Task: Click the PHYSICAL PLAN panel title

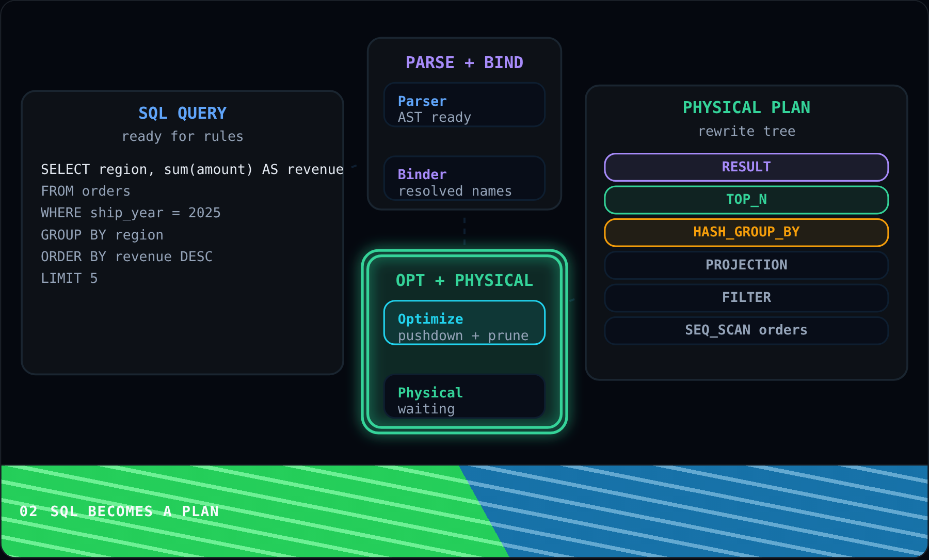Action: pyautogui.click(x=746, y=107)
